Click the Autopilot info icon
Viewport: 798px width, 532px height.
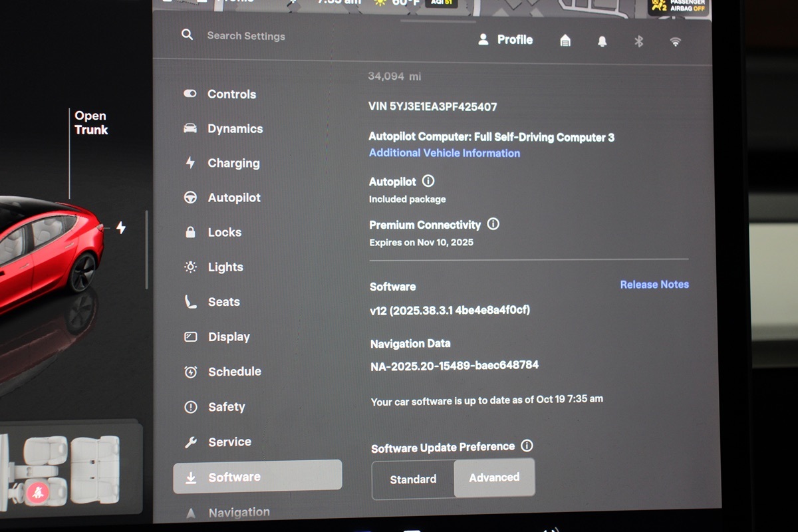428,181
